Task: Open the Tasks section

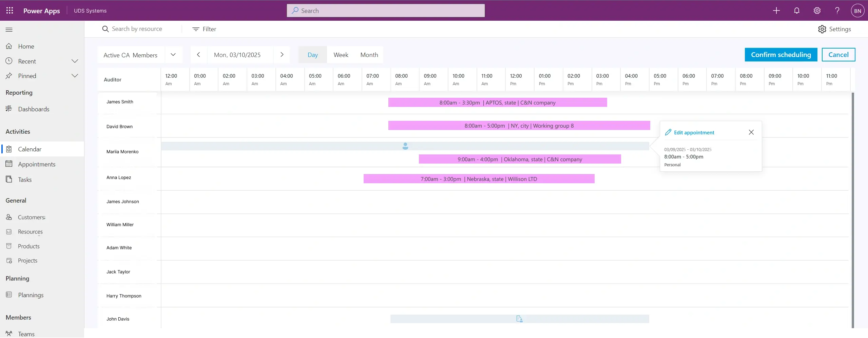Action: coord(25,179)
